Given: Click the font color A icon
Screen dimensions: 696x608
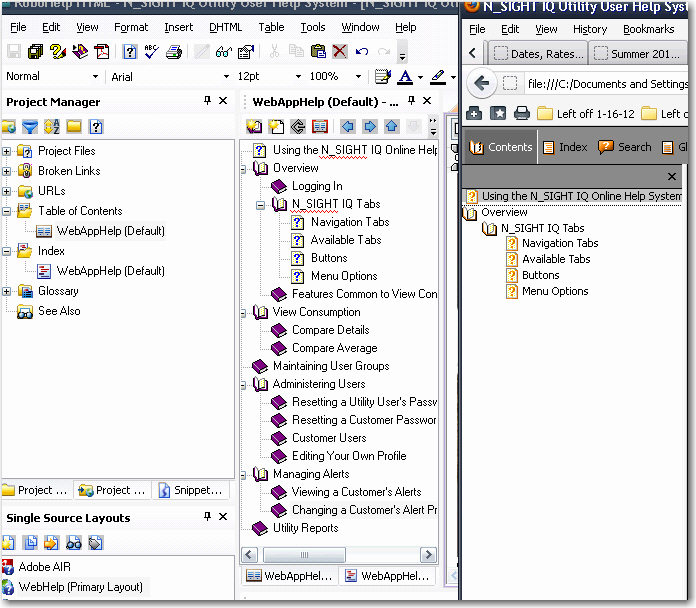Looking at the screenshot, I should tap(405, 77).
